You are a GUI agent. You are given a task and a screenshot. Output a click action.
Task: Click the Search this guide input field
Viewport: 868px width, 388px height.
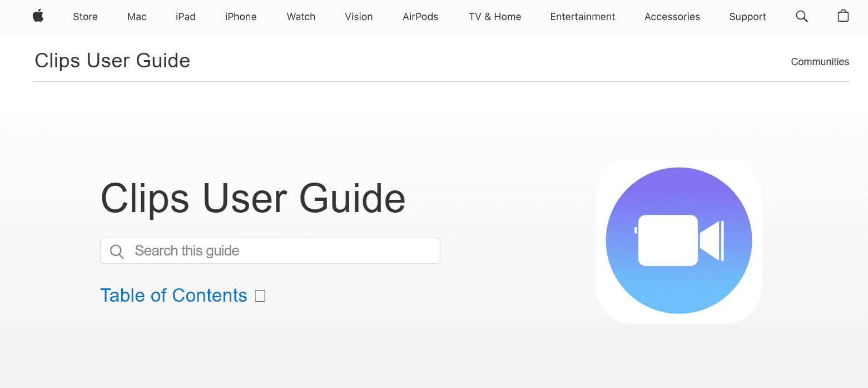[270, 251]
